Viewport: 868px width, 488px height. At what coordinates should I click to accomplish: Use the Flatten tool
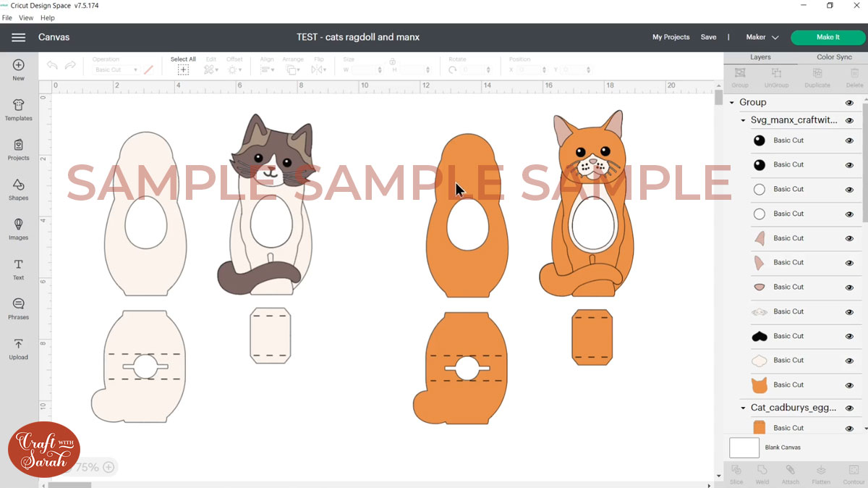point(821,474)
